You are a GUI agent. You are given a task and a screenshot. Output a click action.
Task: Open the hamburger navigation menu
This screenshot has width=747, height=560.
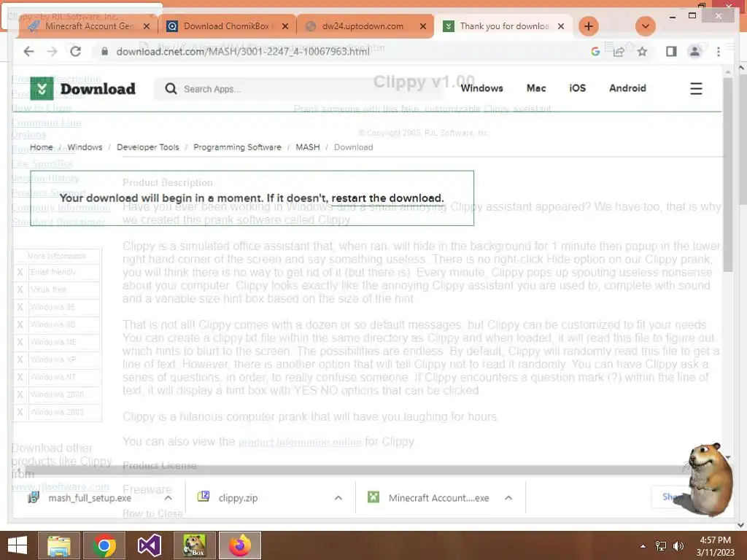pyautogui.click(x=696, y=88)
